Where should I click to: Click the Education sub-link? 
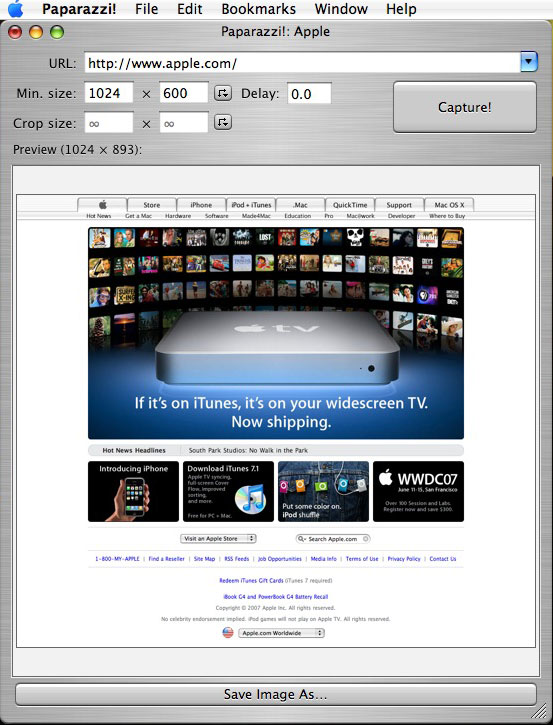tap(298, 216)
